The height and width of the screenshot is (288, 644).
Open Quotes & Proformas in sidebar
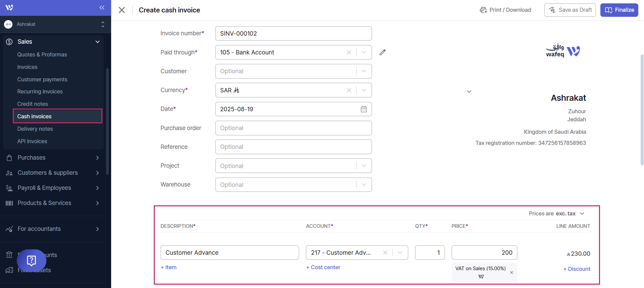(x=42, y=54)
